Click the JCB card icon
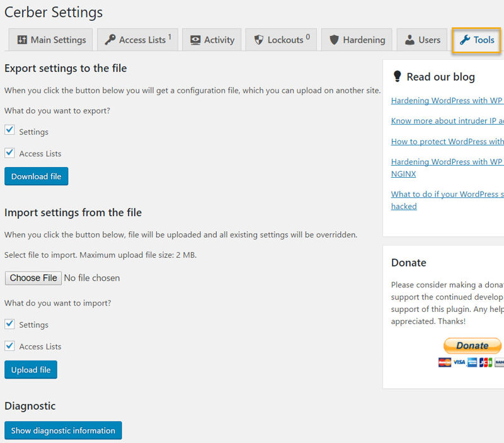Screen dimensions: 504x443 (485, 362)
